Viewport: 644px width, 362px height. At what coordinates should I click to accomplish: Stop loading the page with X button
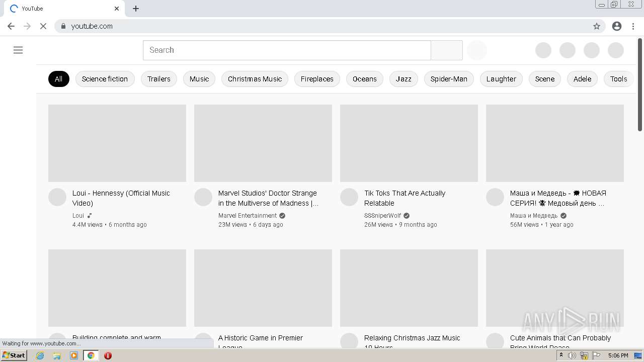[43, 26]
